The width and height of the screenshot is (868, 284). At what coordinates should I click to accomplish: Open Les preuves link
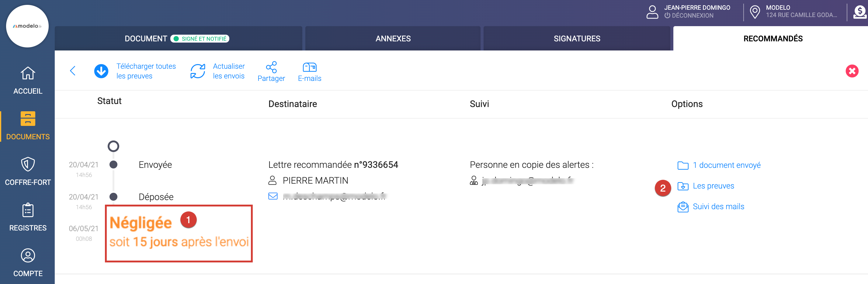coord(713,186)
